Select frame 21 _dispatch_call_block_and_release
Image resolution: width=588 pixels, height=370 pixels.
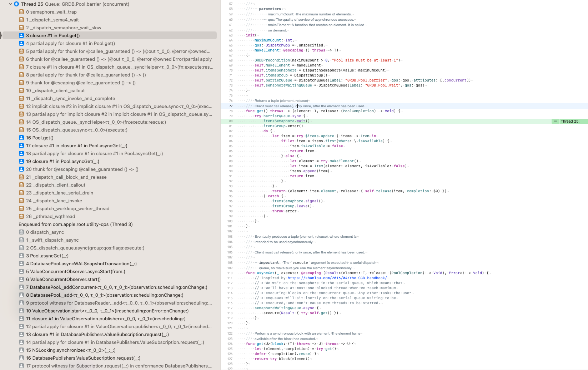pyautogui.click(x=68, y=177)
